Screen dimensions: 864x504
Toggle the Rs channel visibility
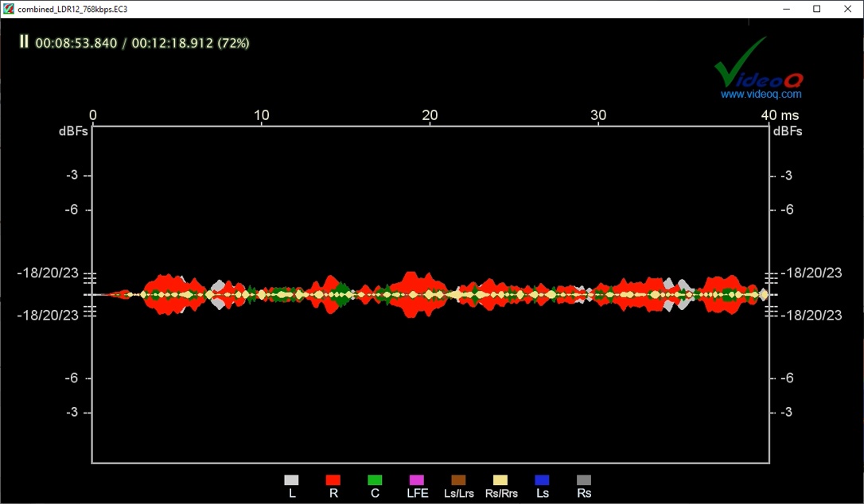584,480
